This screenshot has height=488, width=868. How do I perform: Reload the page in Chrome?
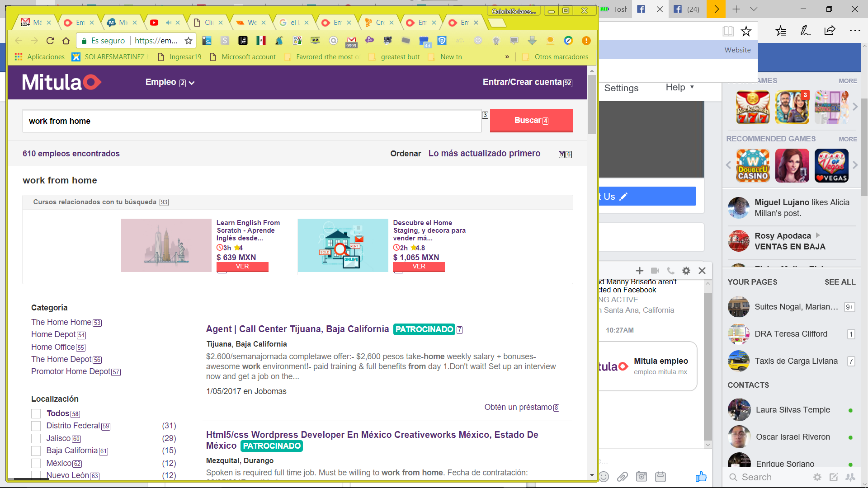point(50,41)
